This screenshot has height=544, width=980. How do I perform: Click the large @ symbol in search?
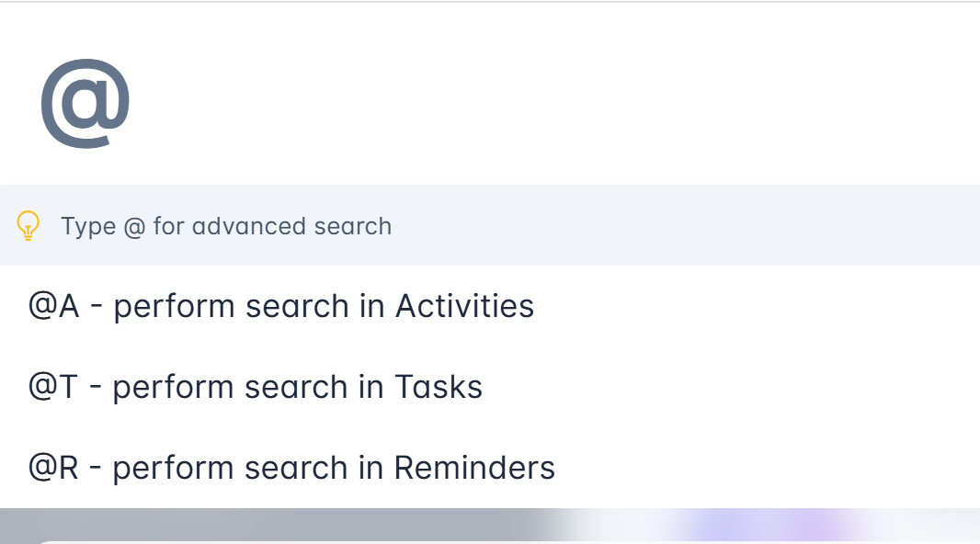pos(85,101)
